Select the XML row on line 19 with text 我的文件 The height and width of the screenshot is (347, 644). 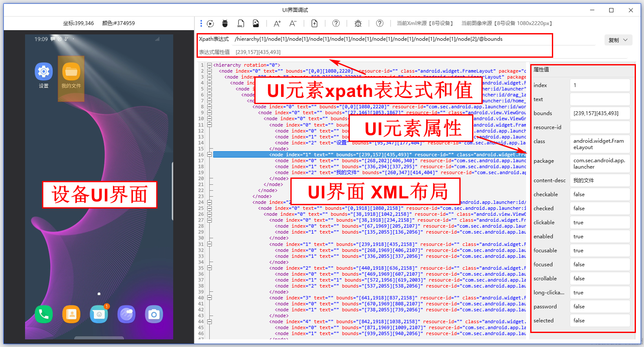(369, 172)
